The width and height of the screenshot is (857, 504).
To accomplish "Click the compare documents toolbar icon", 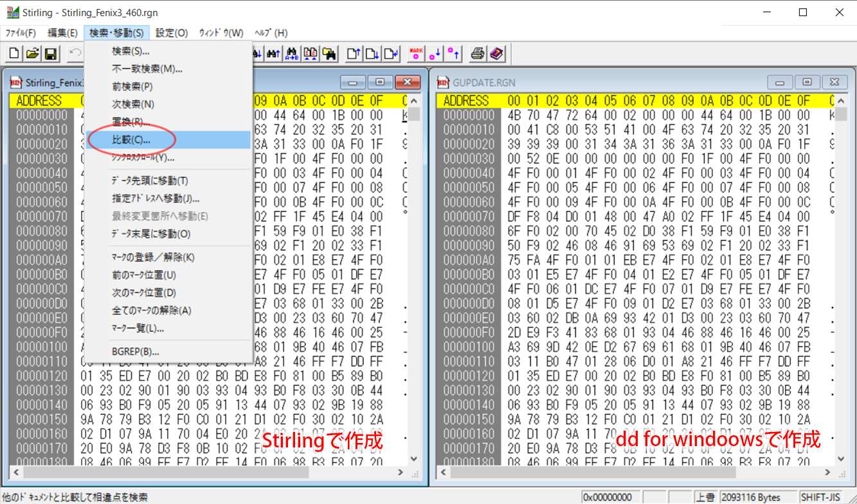I will tap(311, 54).
